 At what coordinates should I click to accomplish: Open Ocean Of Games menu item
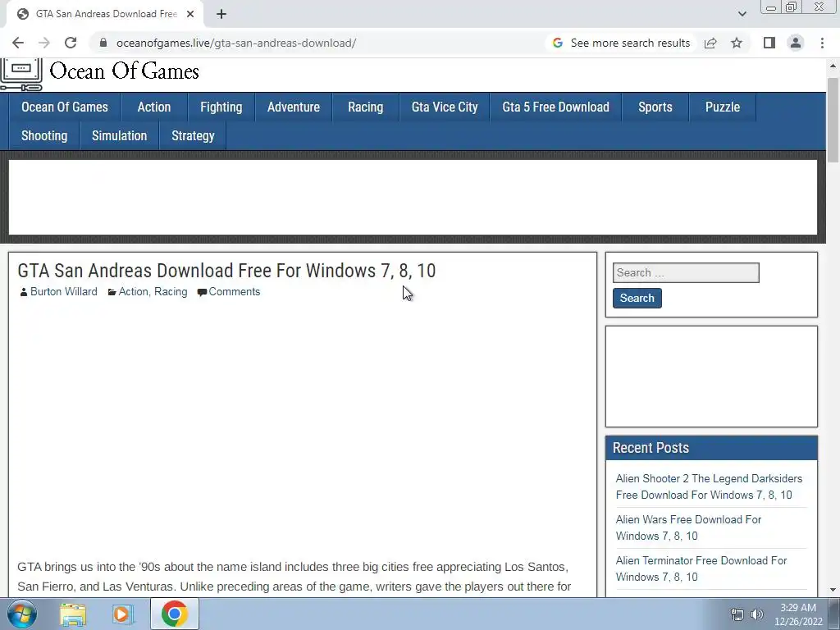pos(64,107)
